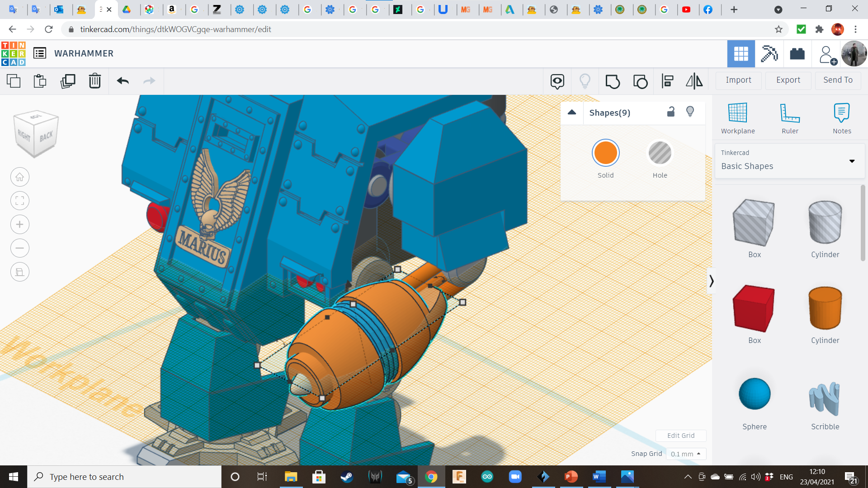This screenshot has width=868, height=488.
Task: Fit view to selection icon
Action: pyautogui.click(x=20, y=201)
